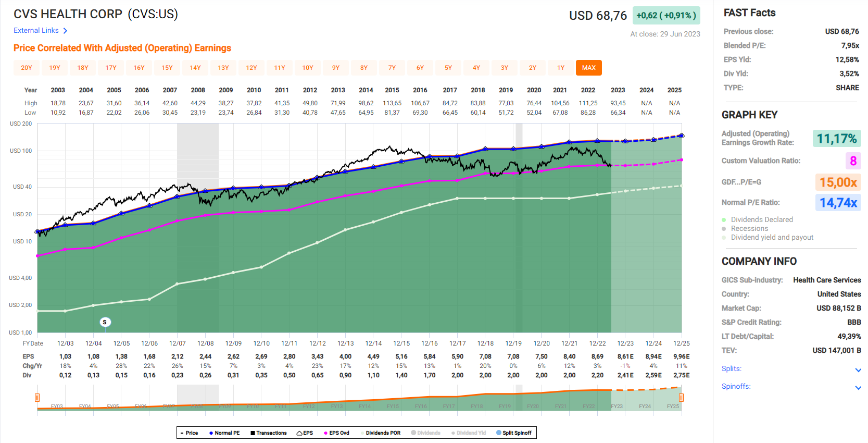Image resolution: width=868 pixels, height=443 pixels.
Task: Click the split marker S on chart
Action: 105,322
